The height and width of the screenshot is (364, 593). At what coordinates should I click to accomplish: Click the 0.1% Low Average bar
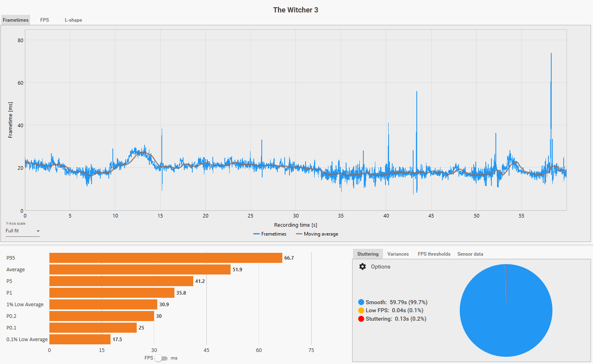coord(80,340)
